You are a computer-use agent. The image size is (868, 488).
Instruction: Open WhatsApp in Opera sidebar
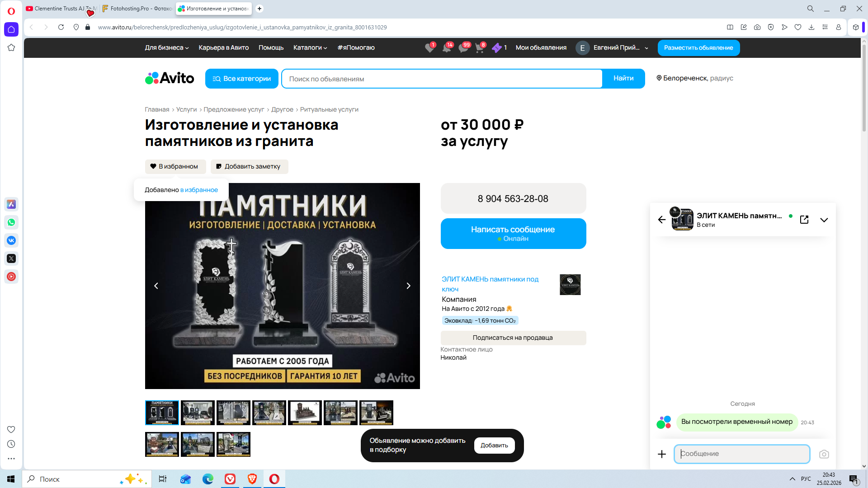coord(11,222)
